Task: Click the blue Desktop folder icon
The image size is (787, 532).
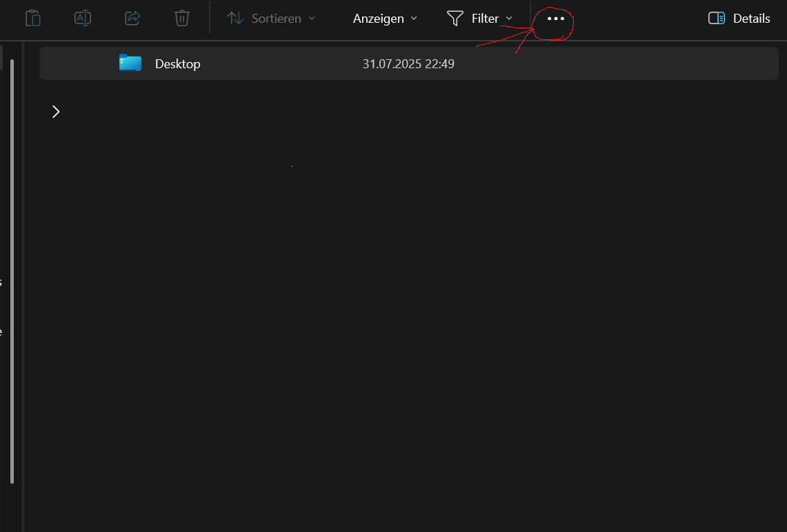Action: [130, 63]
